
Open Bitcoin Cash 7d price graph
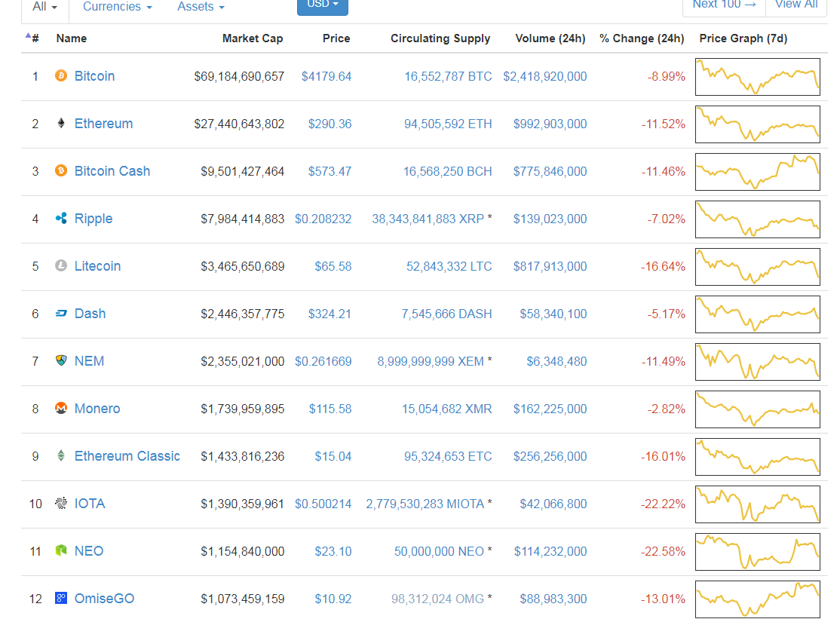758,172
